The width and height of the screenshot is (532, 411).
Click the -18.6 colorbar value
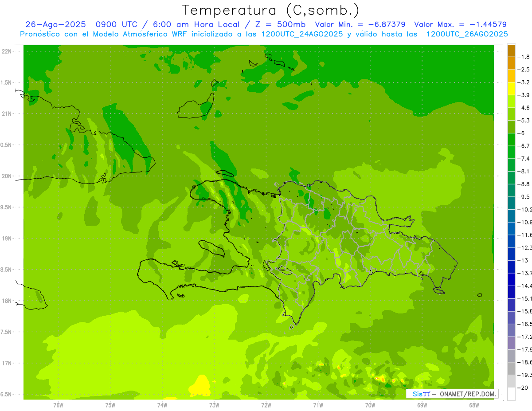pyautogui.click(x=524, y=362)
